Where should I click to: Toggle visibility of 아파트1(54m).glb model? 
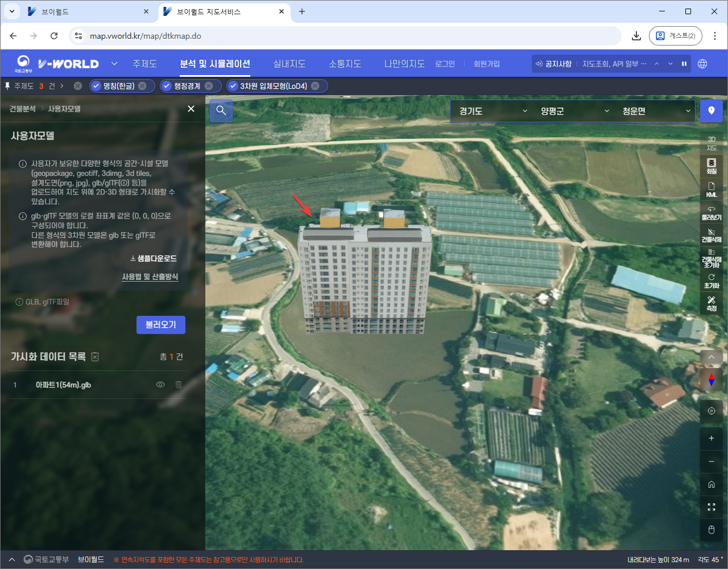tap(160, 385)
